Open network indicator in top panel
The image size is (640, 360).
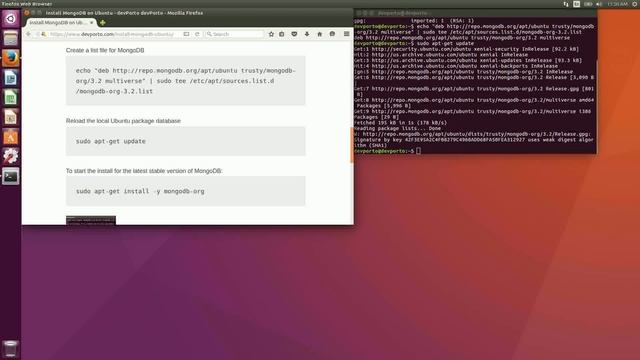pos(566,4)
